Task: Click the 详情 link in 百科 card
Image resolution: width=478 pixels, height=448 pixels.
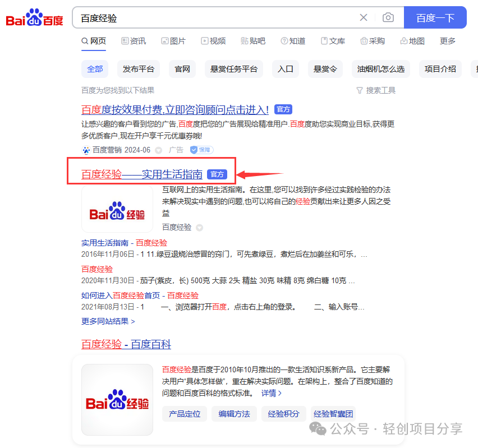Action: tap(272, 393)
